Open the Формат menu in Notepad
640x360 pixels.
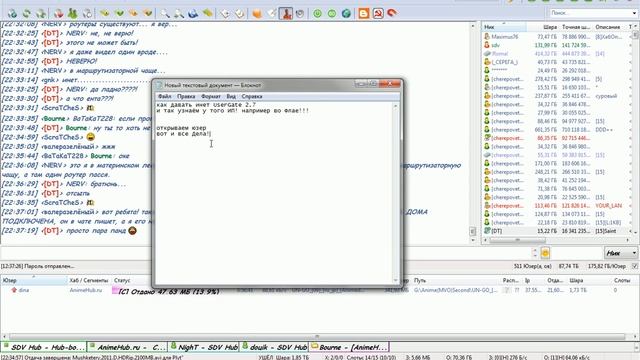point(211,96)
